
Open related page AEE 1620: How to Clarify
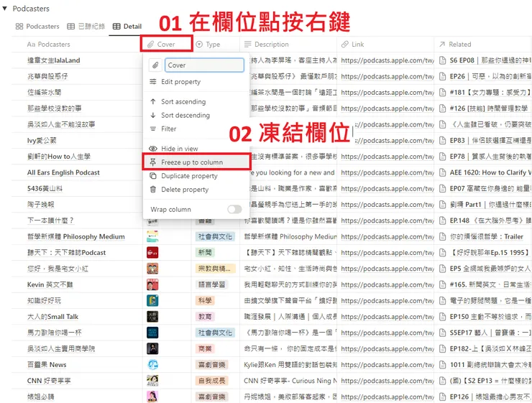[490, 172]
